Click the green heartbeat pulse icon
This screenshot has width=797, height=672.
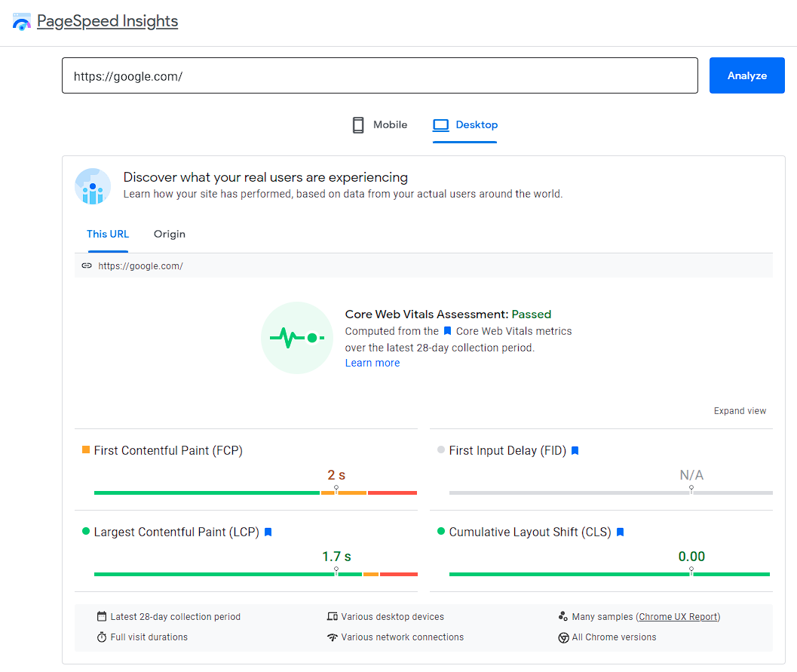pos(297,338)
